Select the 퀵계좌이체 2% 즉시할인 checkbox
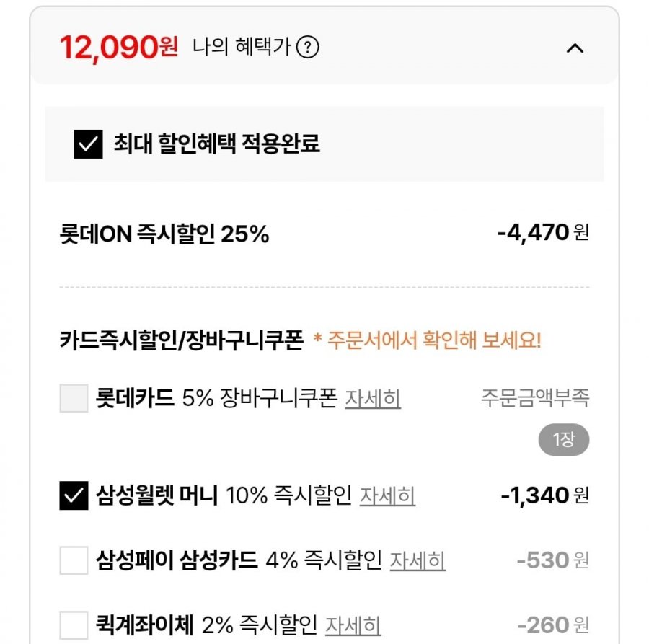649x644 pixels. click(74, 625)
